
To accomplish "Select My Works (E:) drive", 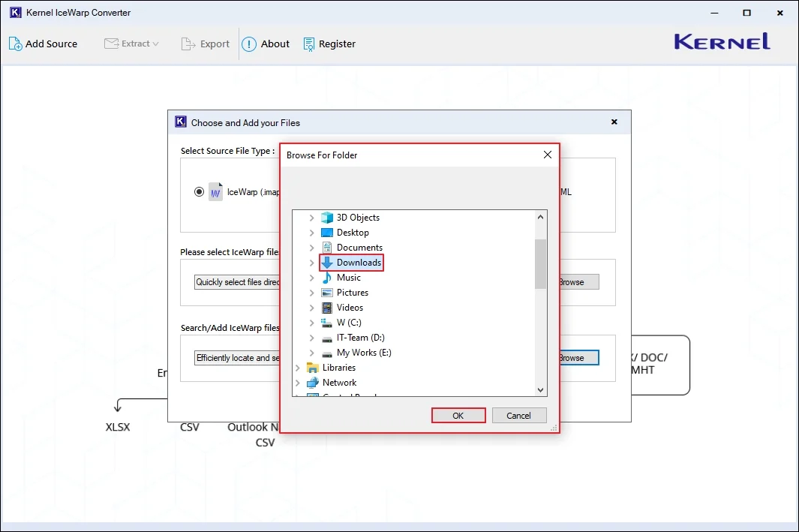I will (364, 353).
